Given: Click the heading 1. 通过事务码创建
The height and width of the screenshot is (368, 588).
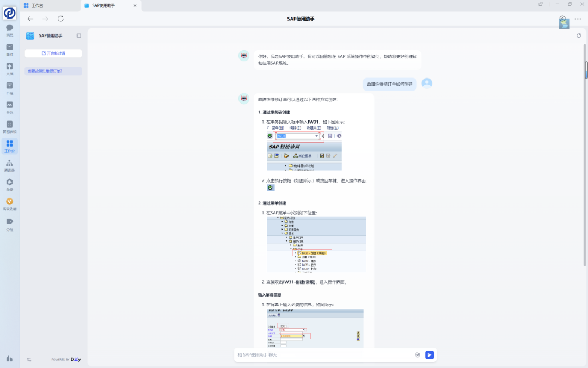Looking at the screenshot, I should point(274,112).
